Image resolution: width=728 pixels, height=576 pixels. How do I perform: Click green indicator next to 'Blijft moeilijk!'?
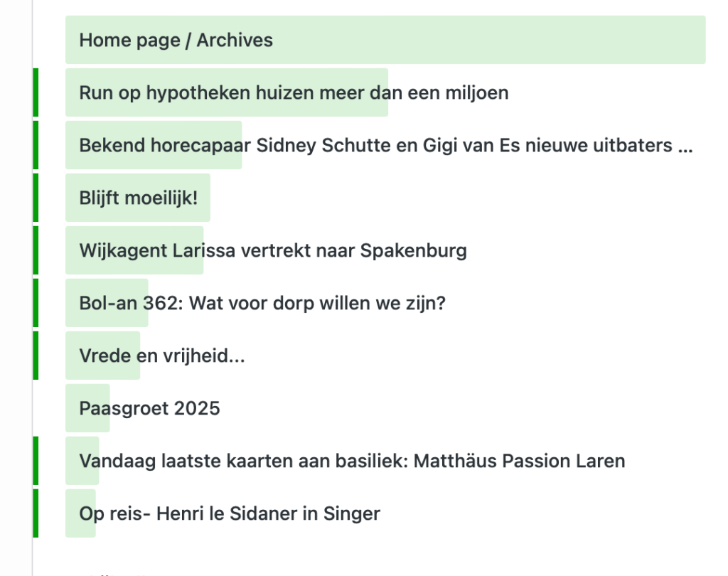pyautogui.click(x=36, y=198)
